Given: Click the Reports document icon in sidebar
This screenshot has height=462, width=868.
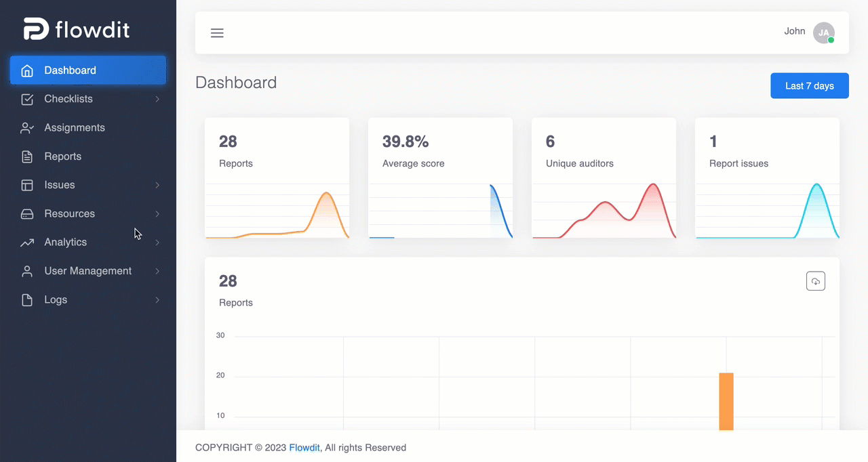Looking at the screenshot, I should pos(27,156).
